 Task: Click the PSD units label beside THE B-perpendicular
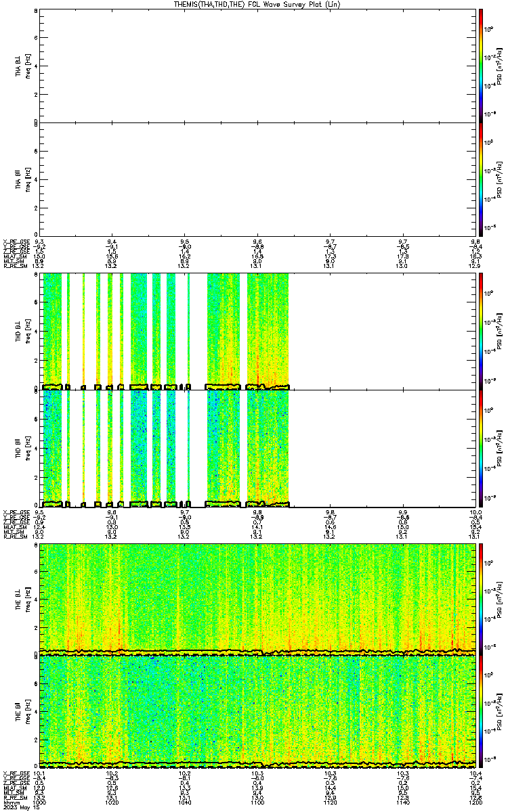(x=499, y=598)
